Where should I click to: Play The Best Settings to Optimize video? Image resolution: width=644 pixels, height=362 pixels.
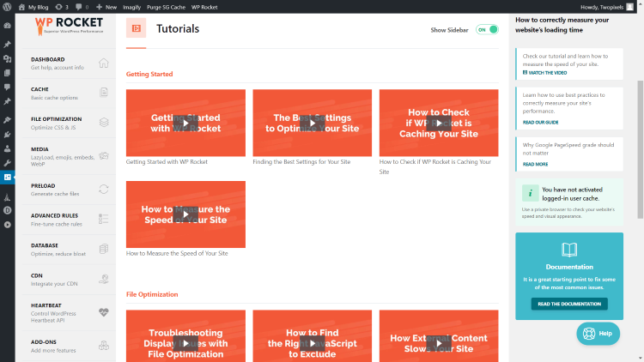[313, 123]
